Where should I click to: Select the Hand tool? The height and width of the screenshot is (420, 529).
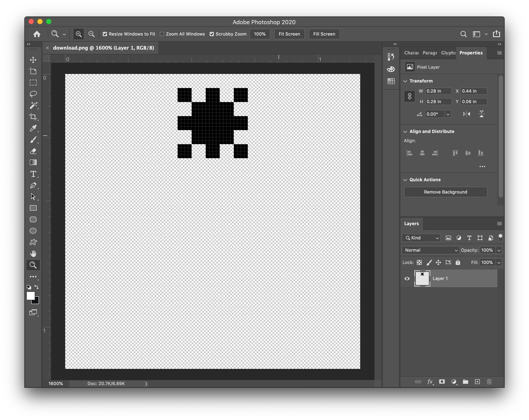point(33,254)
